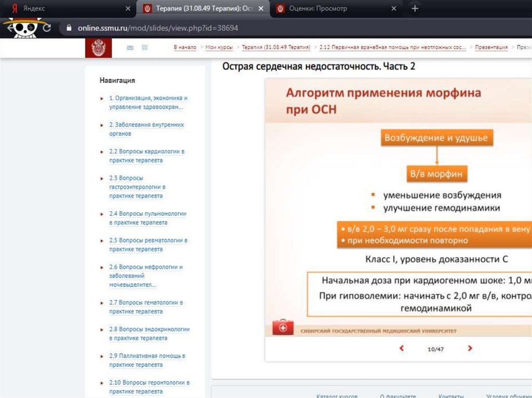Open О факультете footer link
The width and height of the screenshot is (532, 398).
pos(398,395)
